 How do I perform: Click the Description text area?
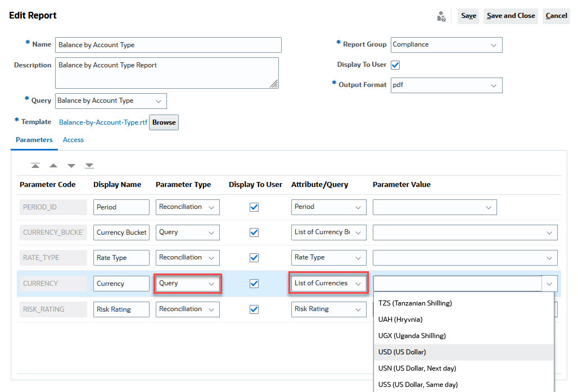tap(167, 73)
